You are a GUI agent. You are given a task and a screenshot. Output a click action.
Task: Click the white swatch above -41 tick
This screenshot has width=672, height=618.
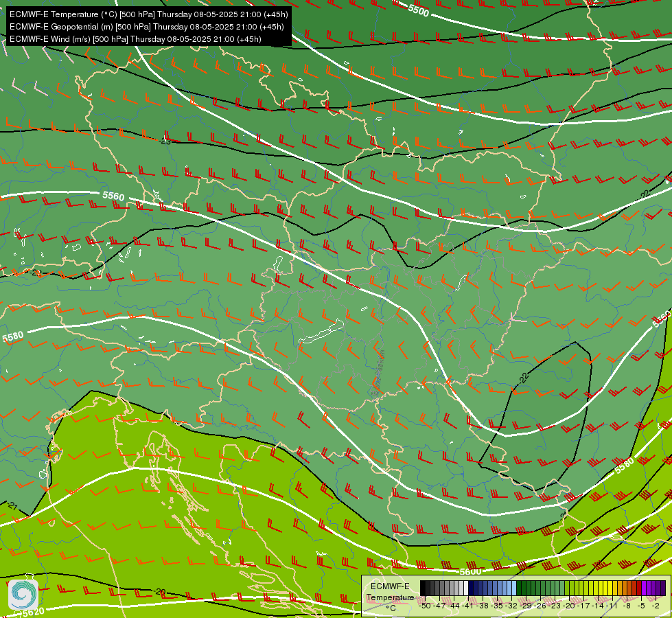click(x=466, y=588)
